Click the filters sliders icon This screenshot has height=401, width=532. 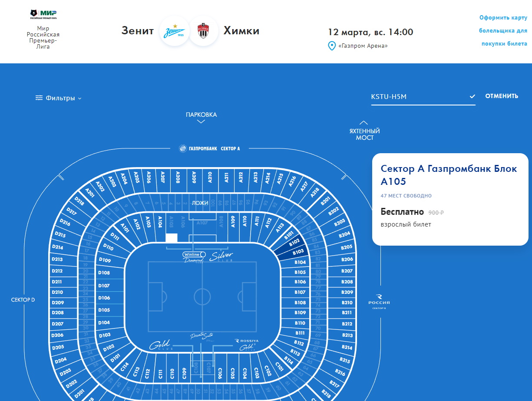(39, 98)
